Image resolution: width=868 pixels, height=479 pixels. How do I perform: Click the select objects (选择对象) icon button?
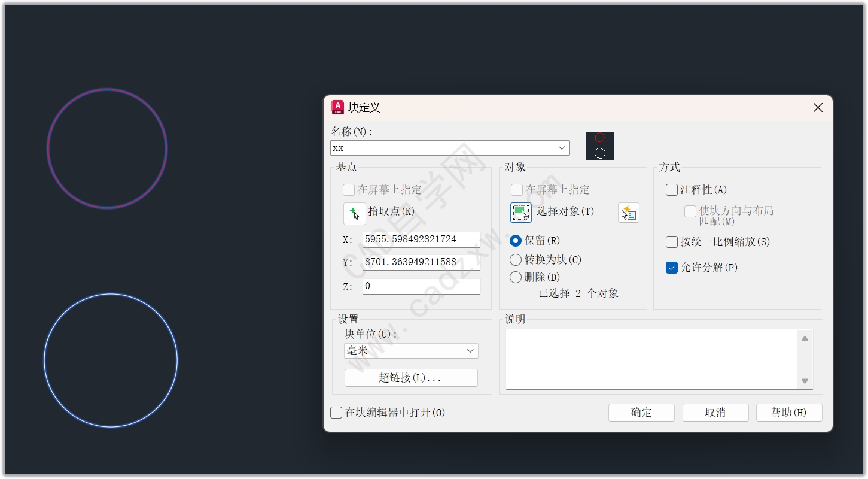pos(521,212)
